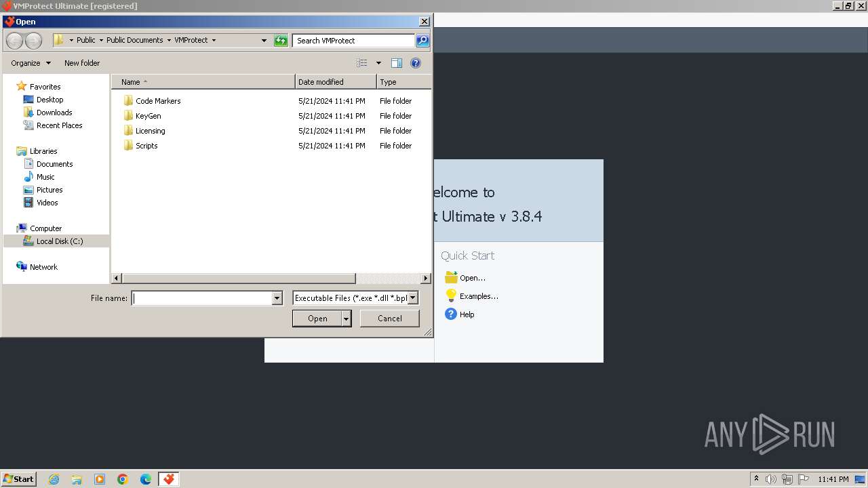Image resolution: width=868 pixels, height=488 pixels.
Task: Click the taskbar clock showing 11:41 PM
Action: click(x=833, y=479)
